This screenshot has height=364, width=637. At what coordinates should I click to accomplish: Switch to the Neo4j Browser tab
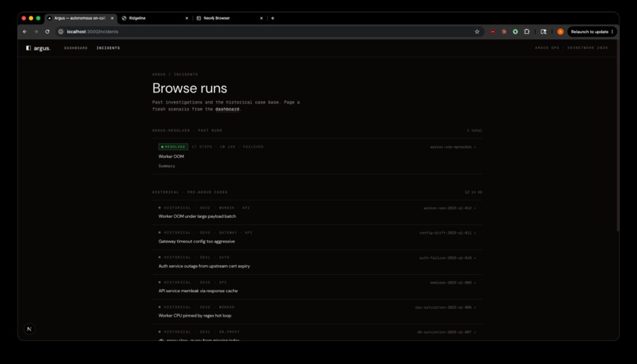click(230, 18)
